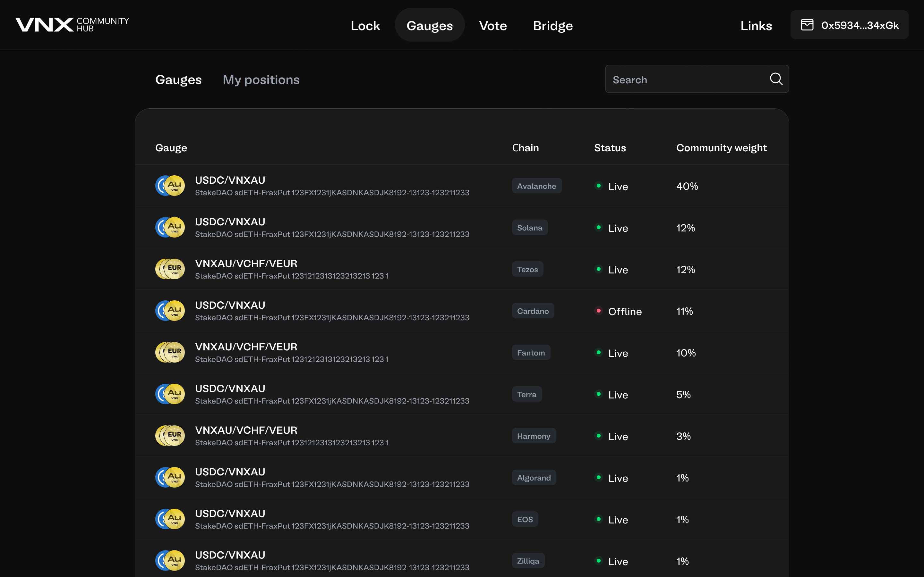
Task: Open the Links menu
Action: (756, 26)
